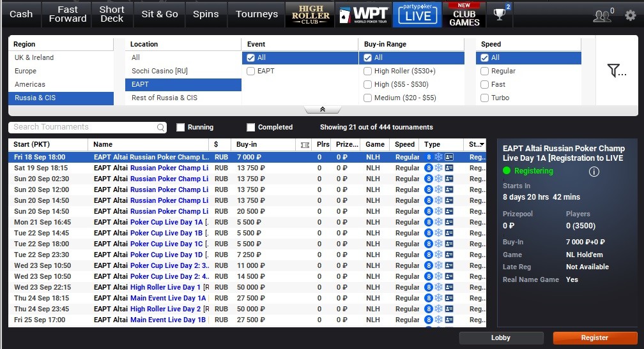Click the tournament info circle icon
Image resolution: width=644 pixels, height=349 pixels.
[594, 172]
